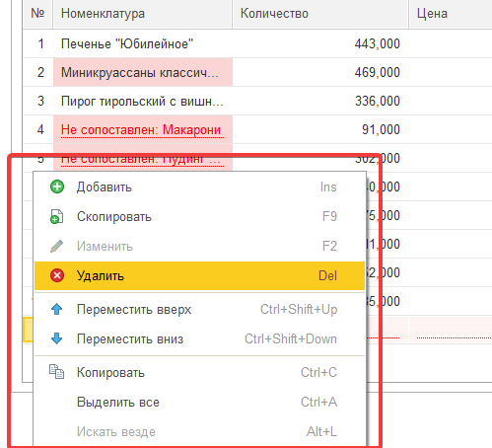The image size is (492, 448).
Task: Click the disabled Изменить menu entry
Action: [199, 246]
